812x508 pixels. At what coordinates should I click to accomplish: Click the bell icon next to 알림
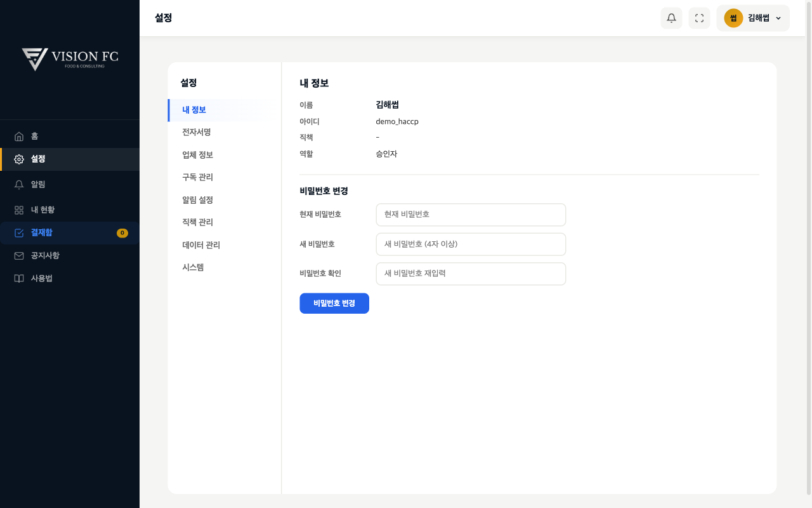coord(19,185)
